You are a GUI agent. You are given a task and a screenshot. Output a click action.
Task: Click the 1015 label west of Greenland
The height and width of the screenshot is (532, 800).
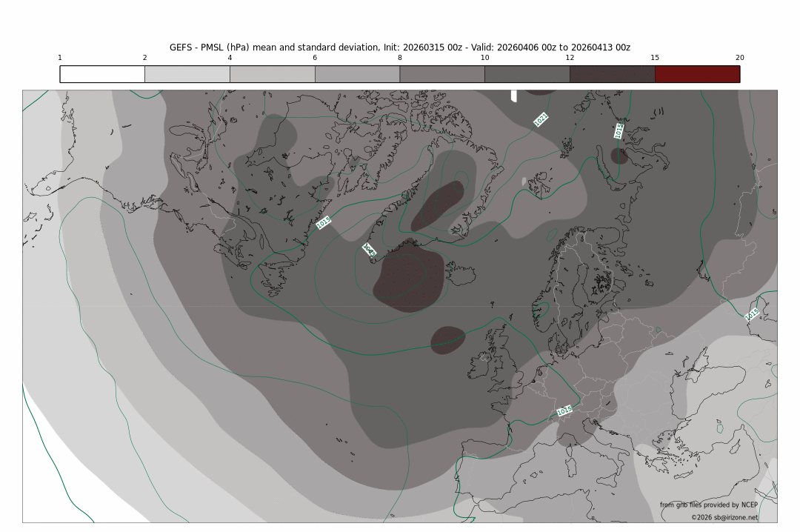pyautogui.click(x=324, y=222)
